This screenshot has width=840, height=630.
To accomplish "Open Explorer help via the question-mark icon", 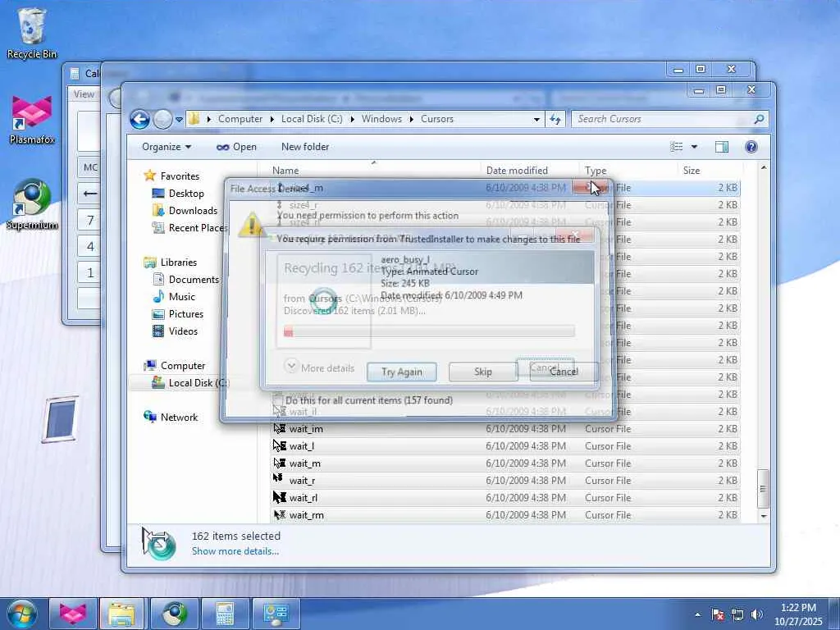I will 751,147.
